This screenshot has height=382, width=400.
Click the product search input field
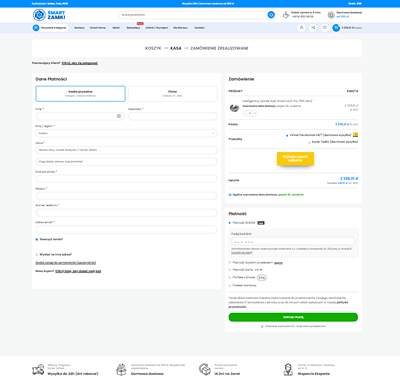pos(193,15)
